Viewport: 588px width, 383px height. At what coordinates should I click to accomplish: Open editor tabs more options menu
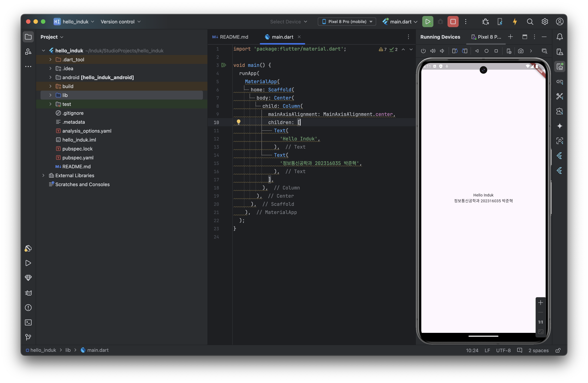point(408,37)
